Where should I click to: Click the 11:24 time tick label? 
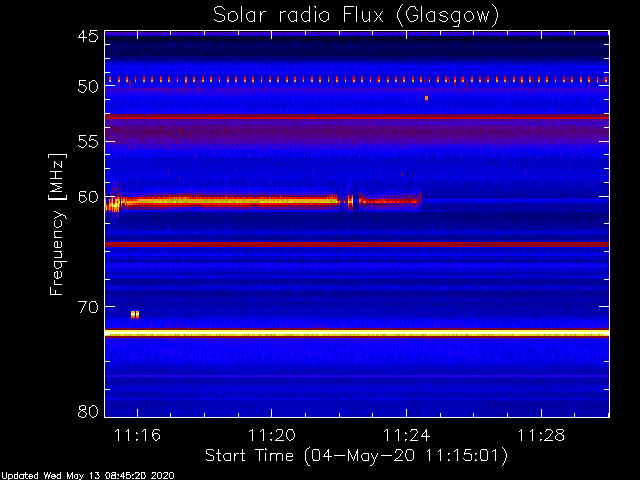(x=407, y=435)
